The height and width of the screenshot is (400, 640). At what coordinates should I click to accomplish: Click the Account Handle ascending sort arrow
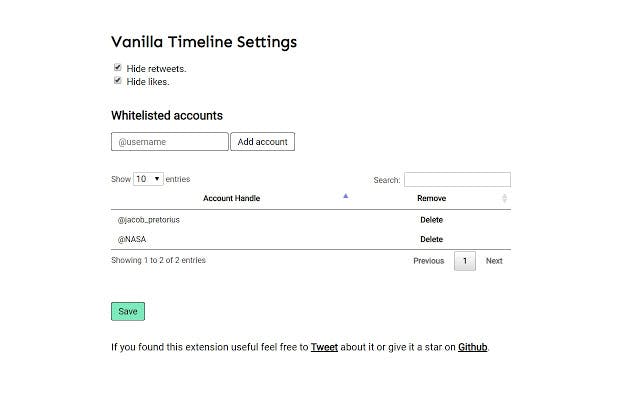pos(346,197)
